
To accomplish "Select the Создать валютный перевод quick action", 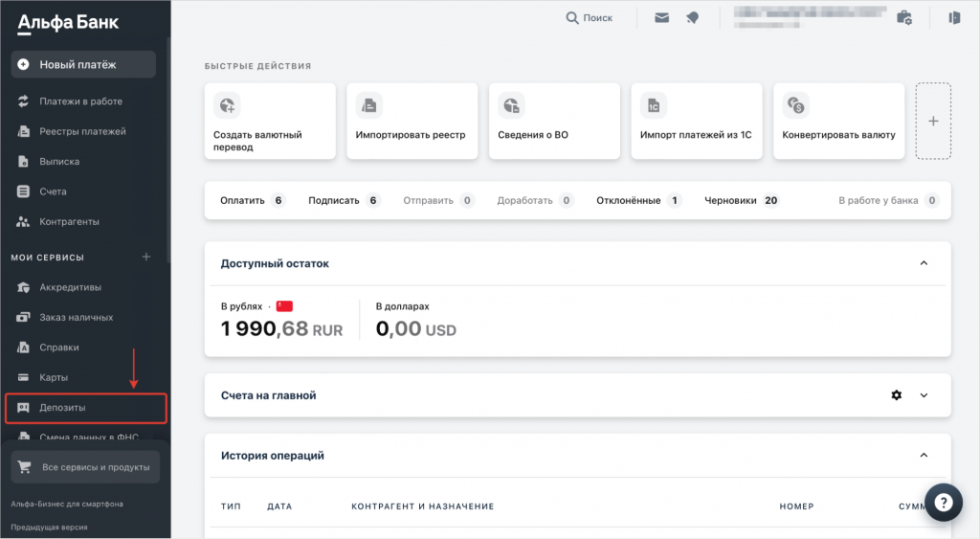I will pyautogui.click(x=270, y=121).
